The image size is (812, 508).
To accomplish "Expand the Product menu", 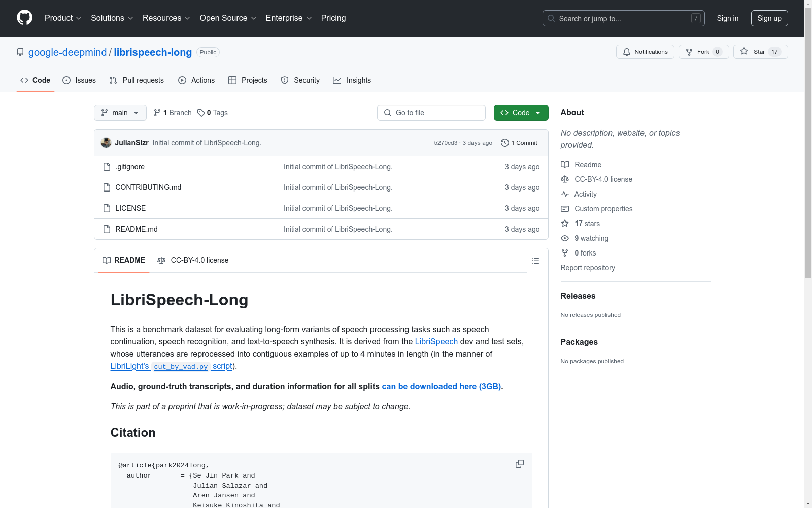I will click(63, 18).
